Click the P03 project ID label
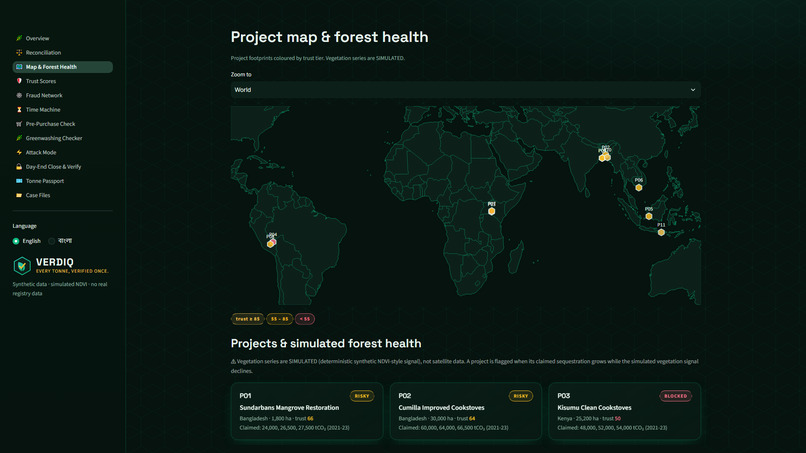This screenshot has height=453, width=806. tap(564, 396)
